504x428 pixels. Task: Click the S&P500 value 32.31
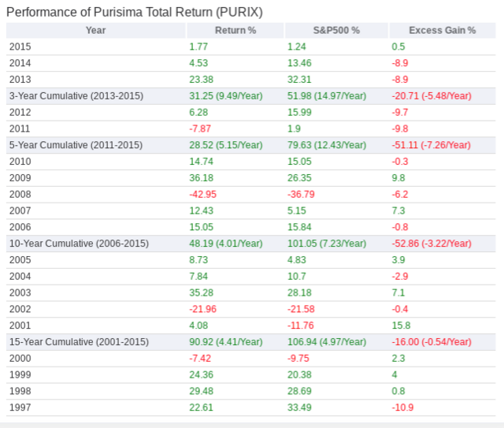click(299, 80)
